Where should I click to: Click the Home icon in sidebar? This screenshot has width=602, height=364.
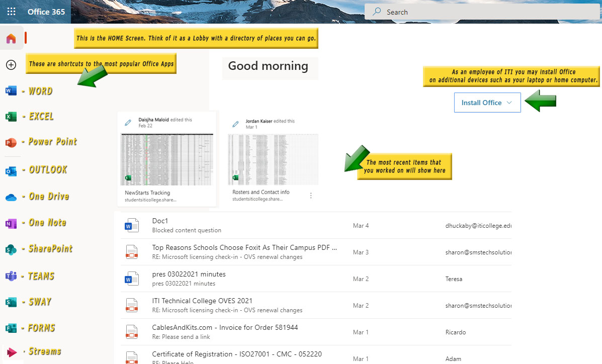(11, 39)
